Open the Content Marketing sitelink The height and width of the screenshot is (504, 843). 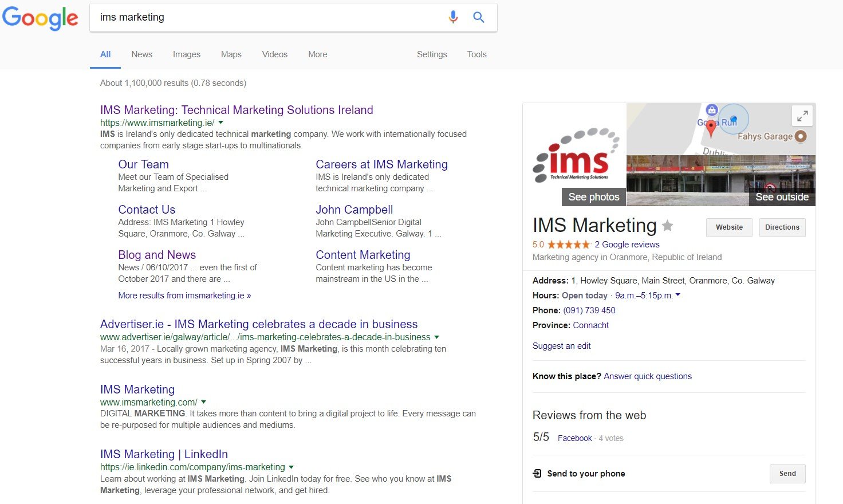[x=363, y=255]
